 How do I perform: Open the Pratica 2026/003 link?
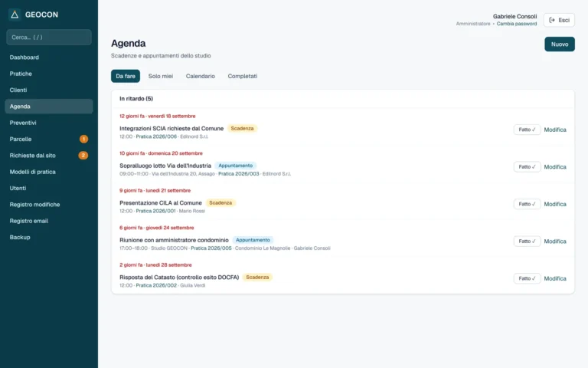239,174
